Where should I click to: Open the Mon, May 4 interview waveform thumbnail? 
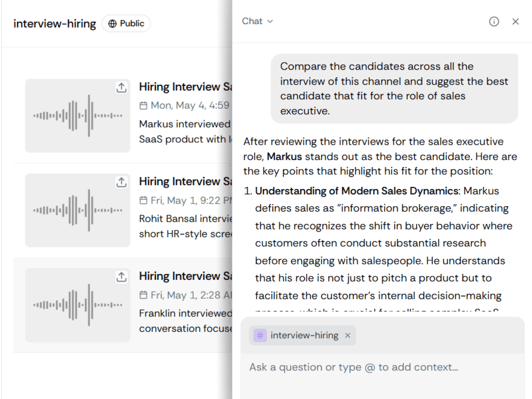pos(78,115)
